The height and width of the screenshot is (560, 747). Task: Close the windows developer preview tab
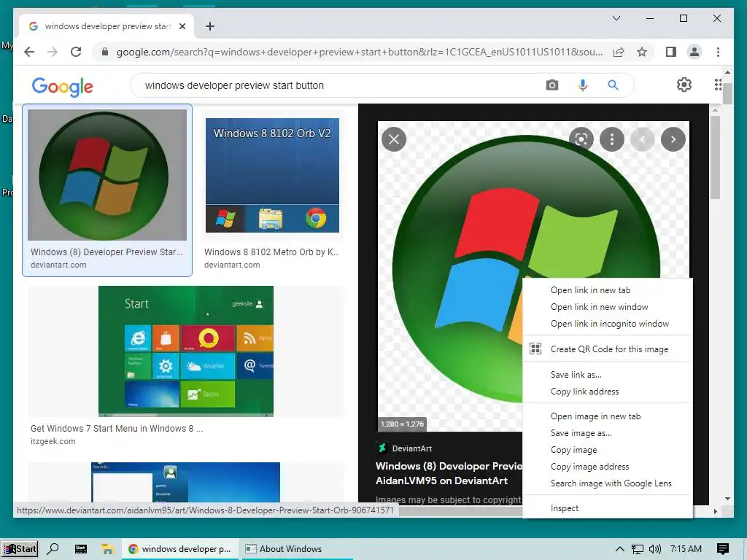(182, 26)
